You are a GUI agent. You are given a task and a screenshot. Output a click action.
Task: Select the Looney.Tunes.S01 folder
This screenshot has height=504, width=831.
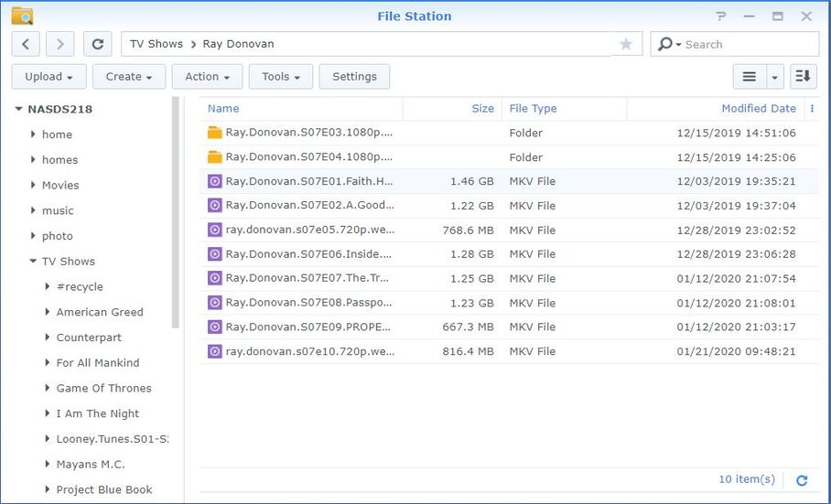tap(113, 439)
